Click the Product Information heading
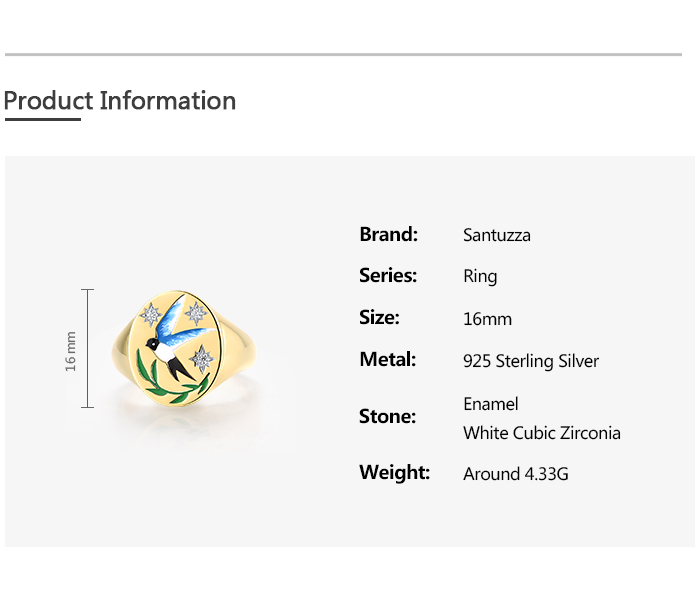 click(120, 101)
